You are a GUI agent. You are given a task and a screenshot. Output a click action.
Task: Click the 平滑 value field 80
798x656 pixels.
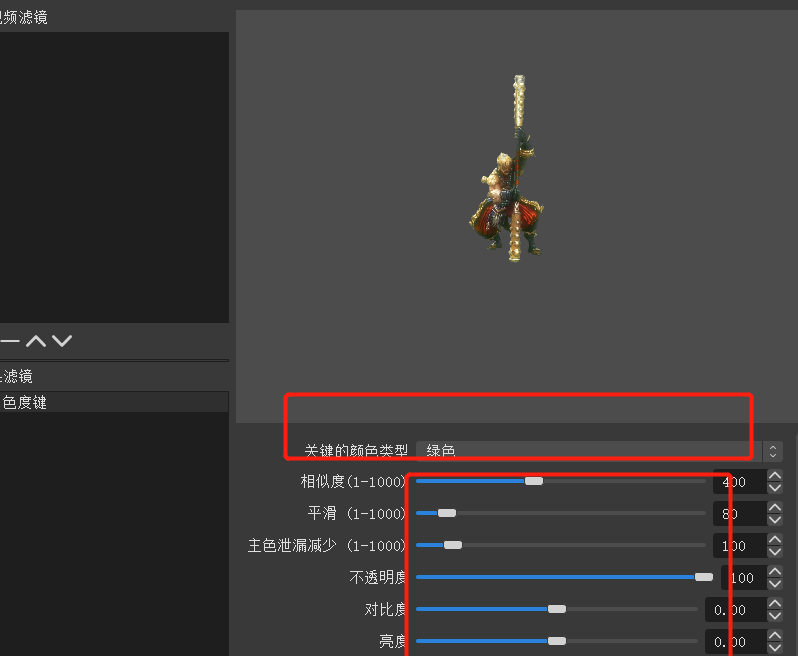coord(740,514)
